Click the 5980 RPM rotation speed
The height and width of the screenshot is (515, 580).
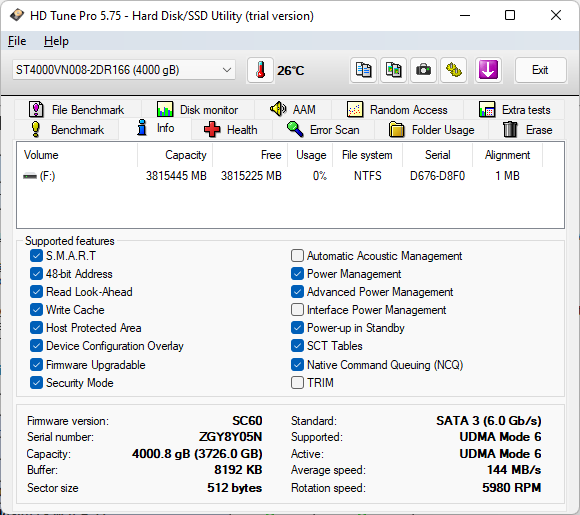512,488
